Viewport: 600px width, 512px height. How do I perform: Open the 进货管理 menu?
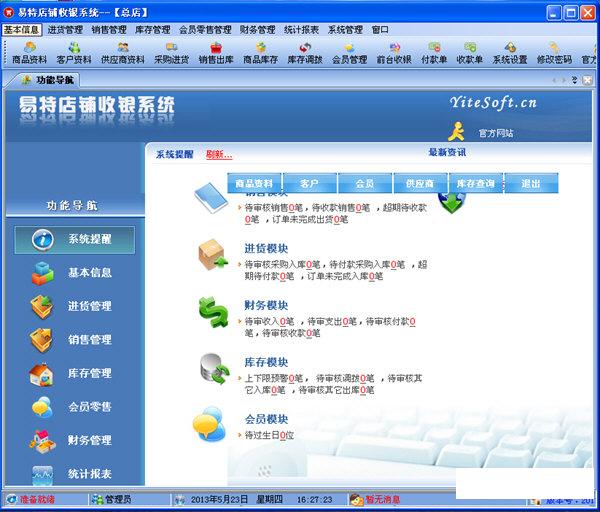coord(65,29)
